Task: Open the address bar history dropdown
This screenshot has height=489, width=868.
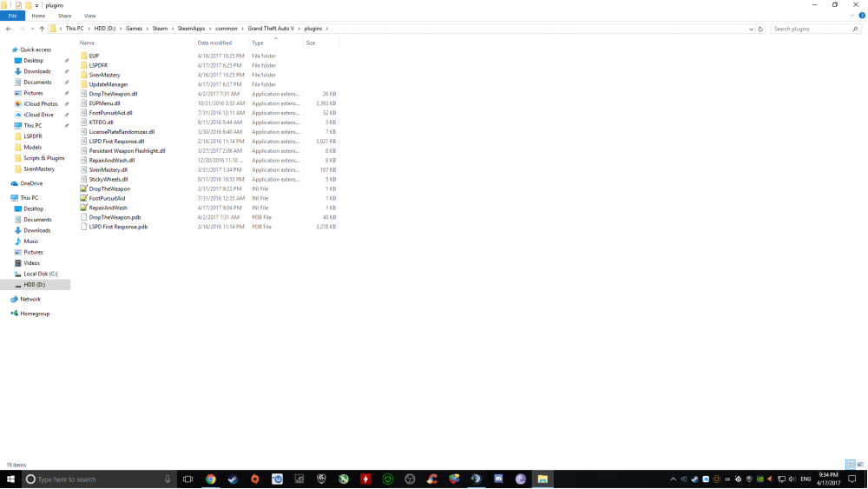Action: click(x=751, y=29)
